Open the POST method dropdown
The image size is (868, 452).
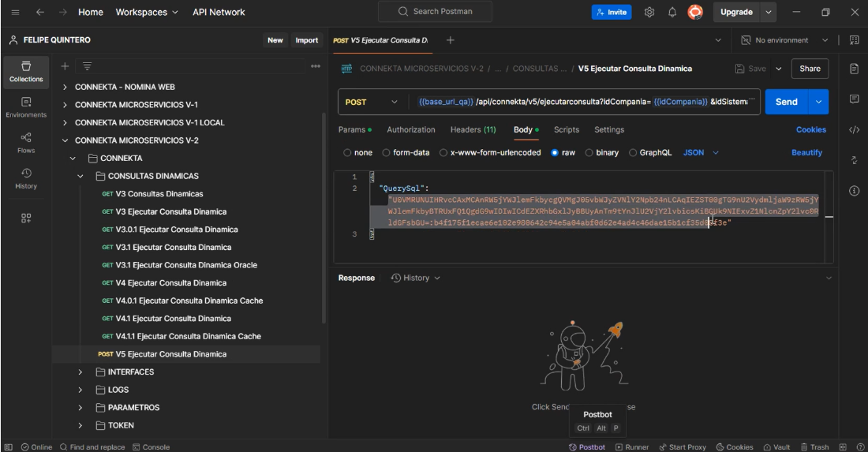[372, 102]
